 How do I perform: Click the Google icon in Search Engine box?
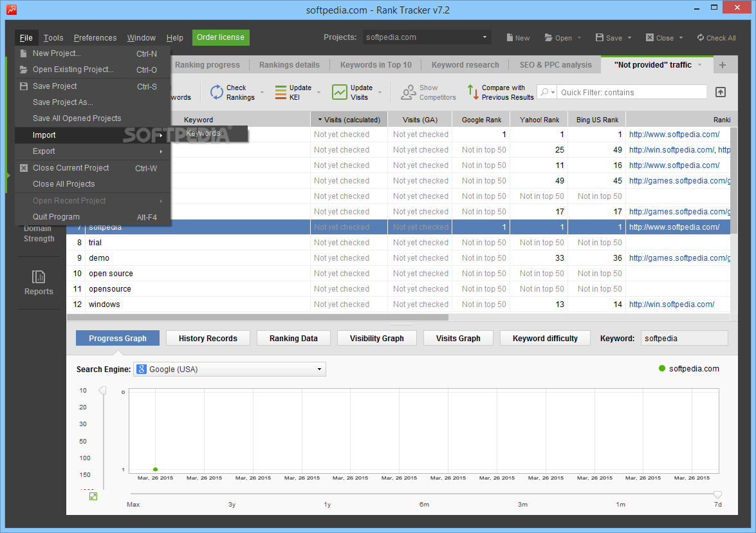142,369
